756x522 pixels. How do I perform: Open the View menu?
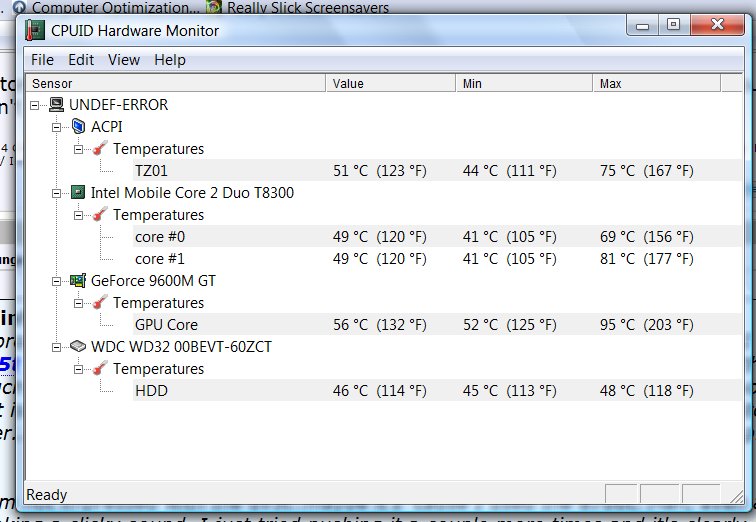pos(124,60)
